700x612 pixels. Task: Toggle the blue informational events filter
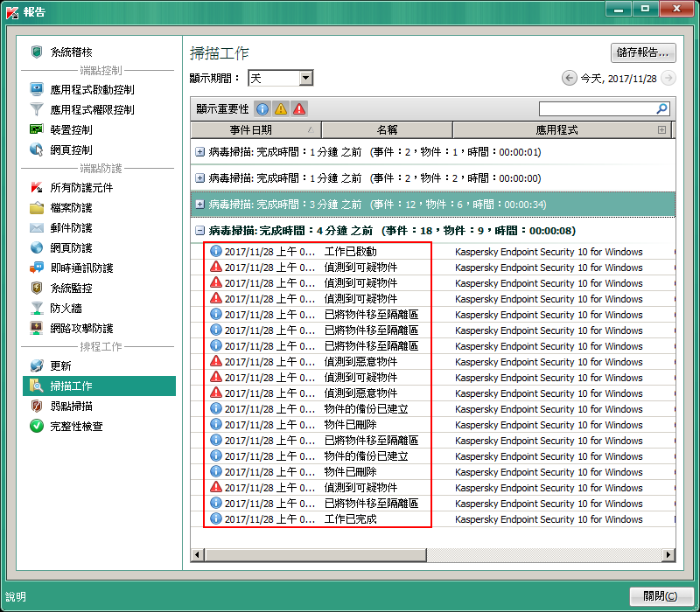(x=262, y=109)
